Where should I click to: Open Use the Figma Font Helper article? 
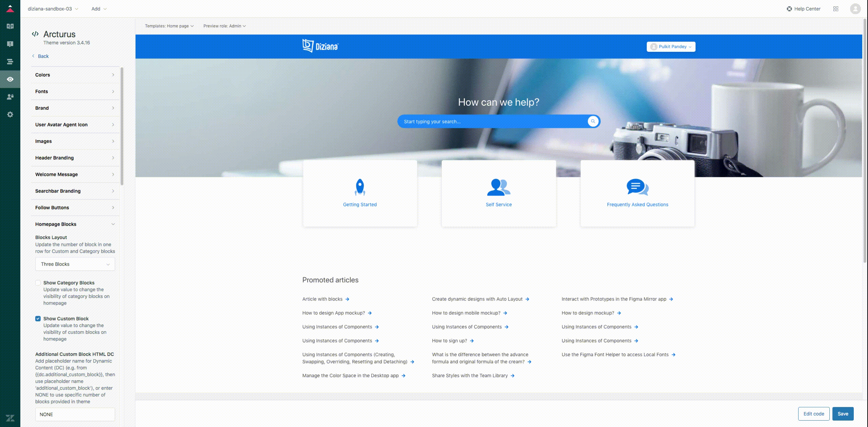click(615, 355)
